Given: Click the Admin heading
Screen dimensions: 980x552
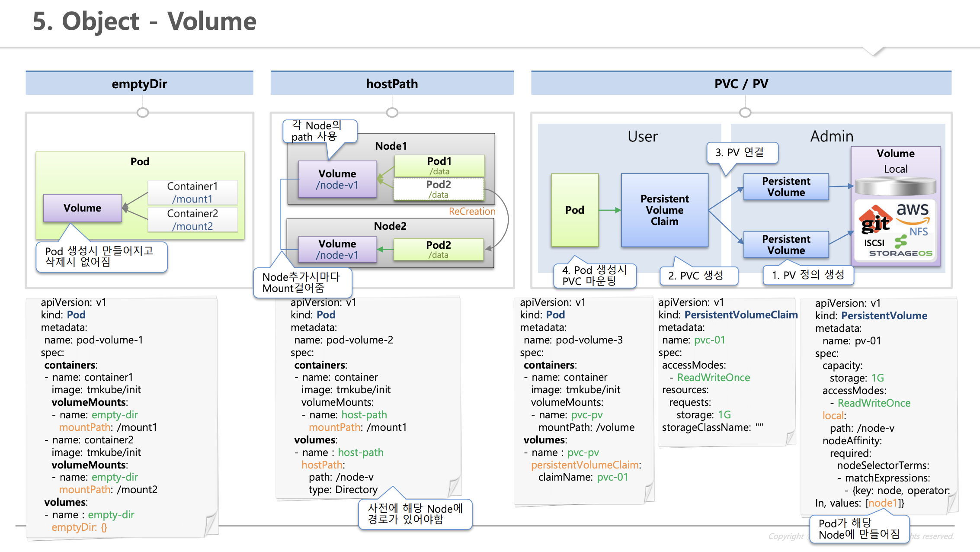Looking at the screenshot, I should 832,136.
